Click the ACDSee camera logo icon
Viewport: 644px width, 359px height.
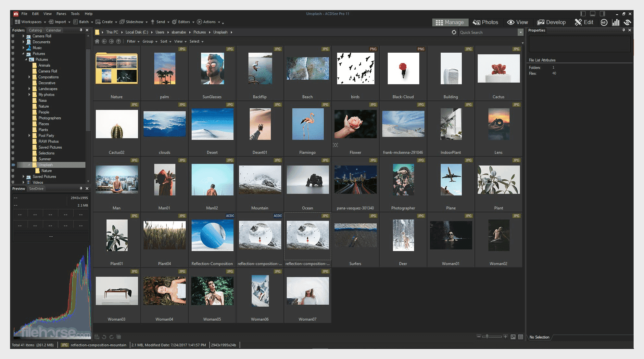pyautogui.click(x=16, y=14)
